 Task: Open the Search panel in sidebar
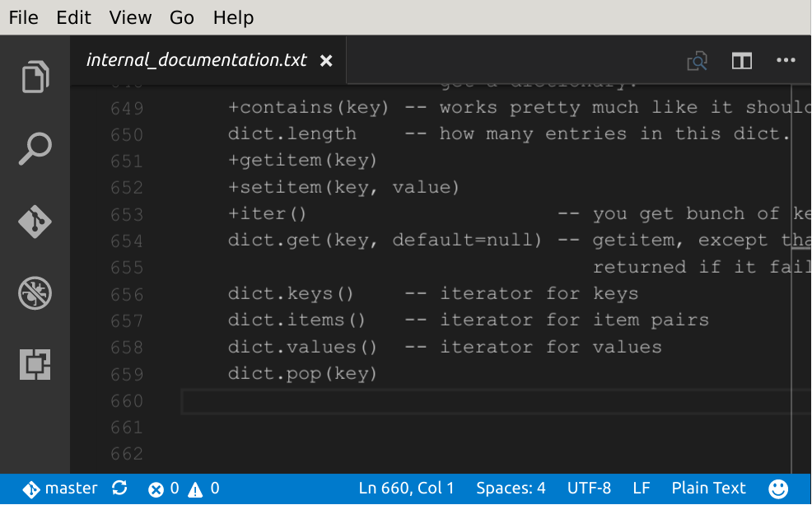coord(35,149)
